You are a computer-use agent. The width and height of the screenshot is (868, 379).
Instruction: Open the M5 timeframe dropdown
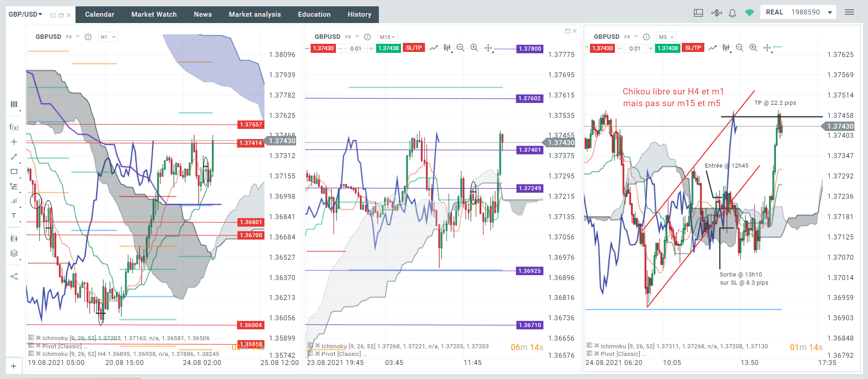(666, 37)
